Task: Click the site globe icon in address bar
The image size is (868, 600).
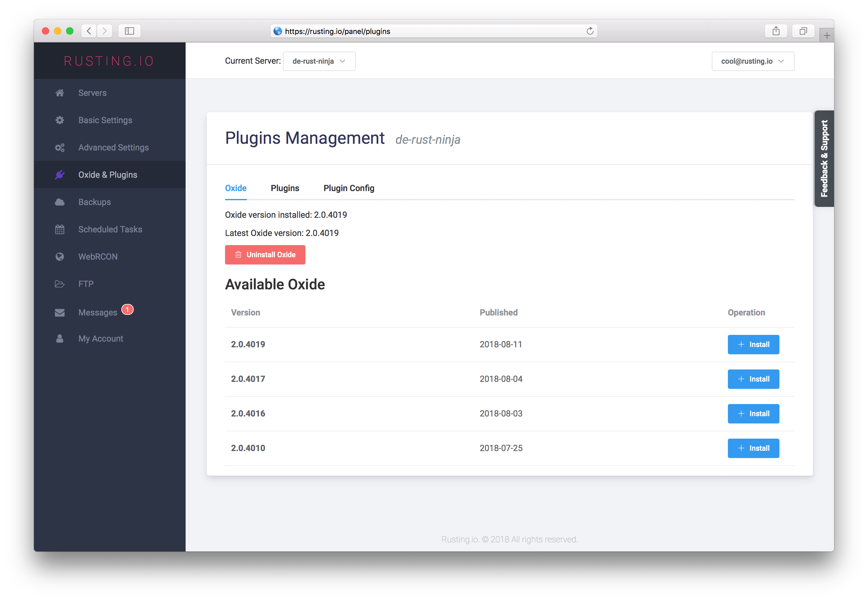Action: click(x=278, y=31)
